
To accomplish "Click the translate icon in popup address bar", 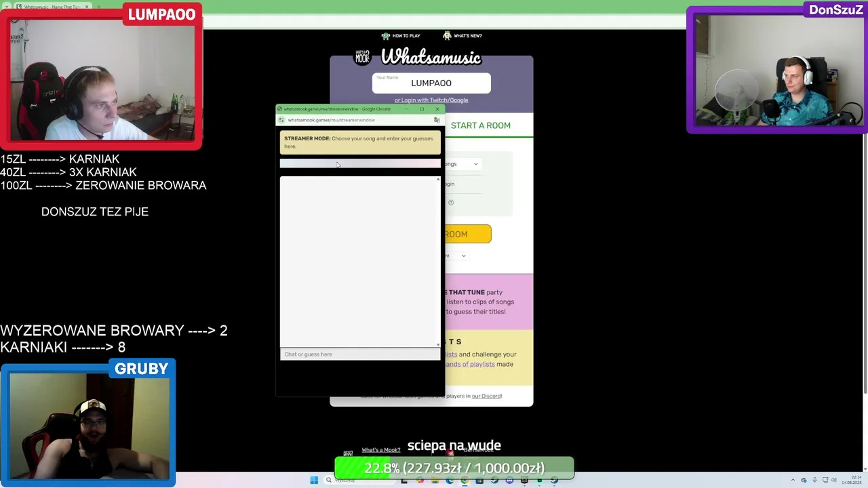I will [x=437, y=120].
